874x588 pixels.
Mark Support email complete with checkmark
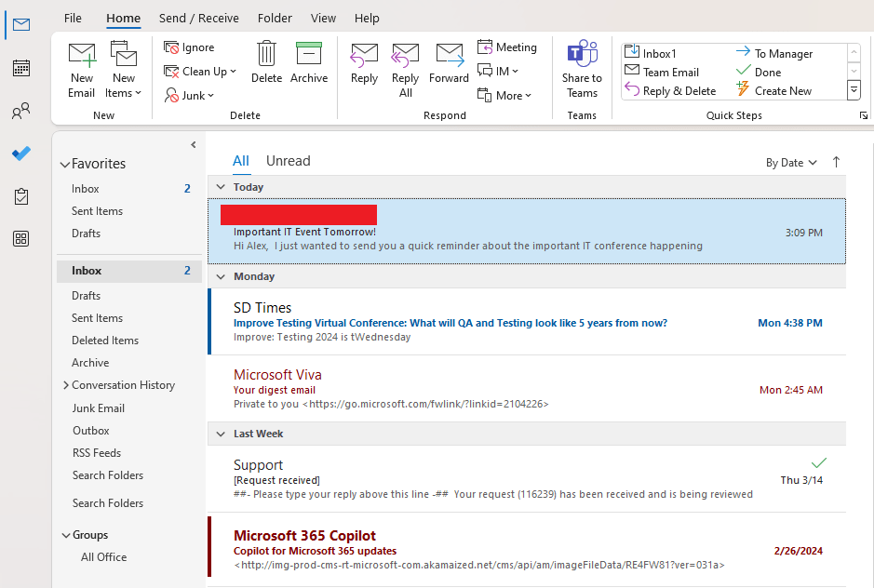[x=819, y=463]
